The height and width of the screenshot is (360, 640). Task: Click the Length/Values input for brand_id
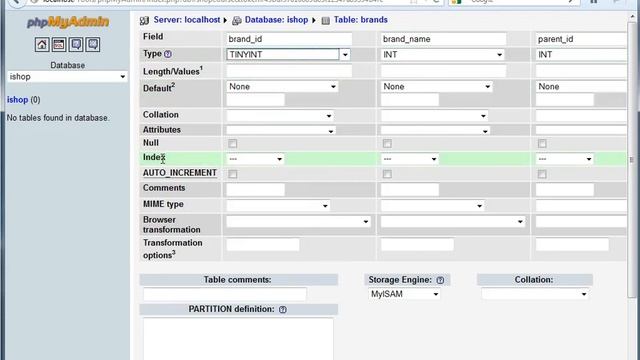pyautogui.click(x=289, y=71)
